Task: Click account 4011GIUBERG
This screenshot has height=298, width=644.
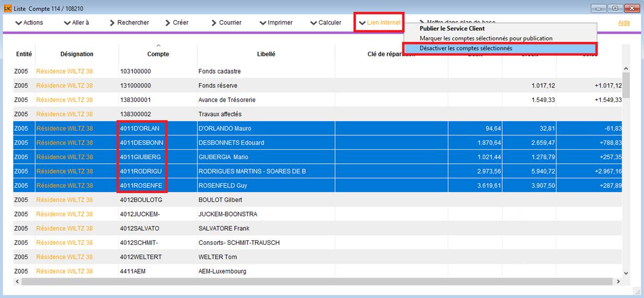Action: point(140,157)
